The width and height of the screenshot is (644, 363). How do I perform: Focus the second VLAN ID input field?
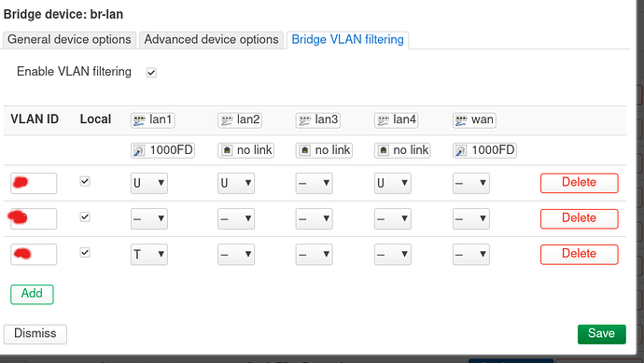(34, 219)
